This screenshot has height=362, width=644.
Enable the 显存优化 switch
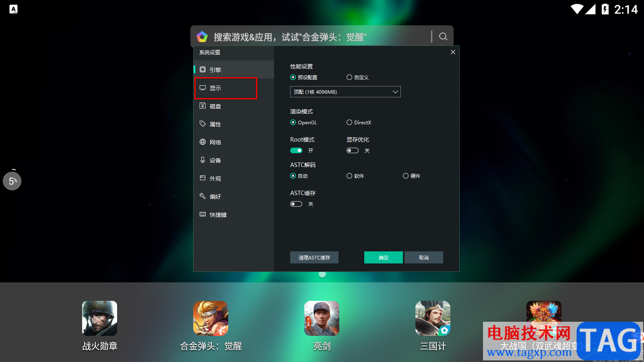point(353,150)
